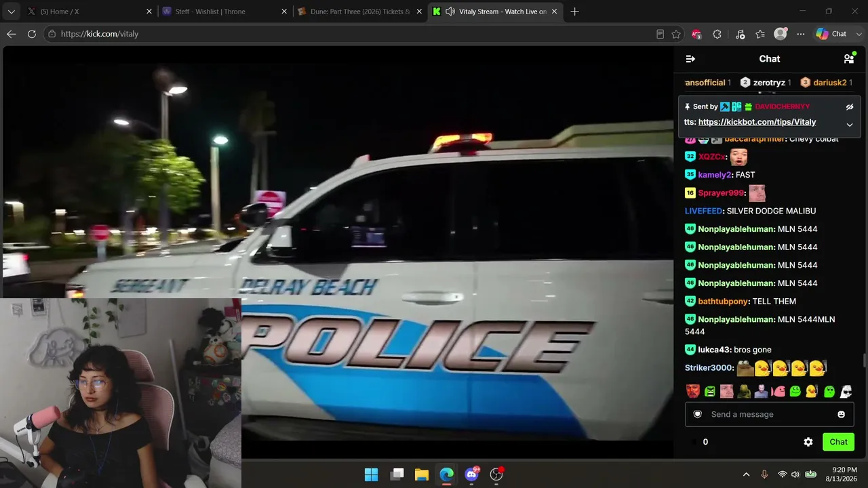Select the pink pixelated face quick emote
This screenshot has height=488, width=868.
[726, 391]
